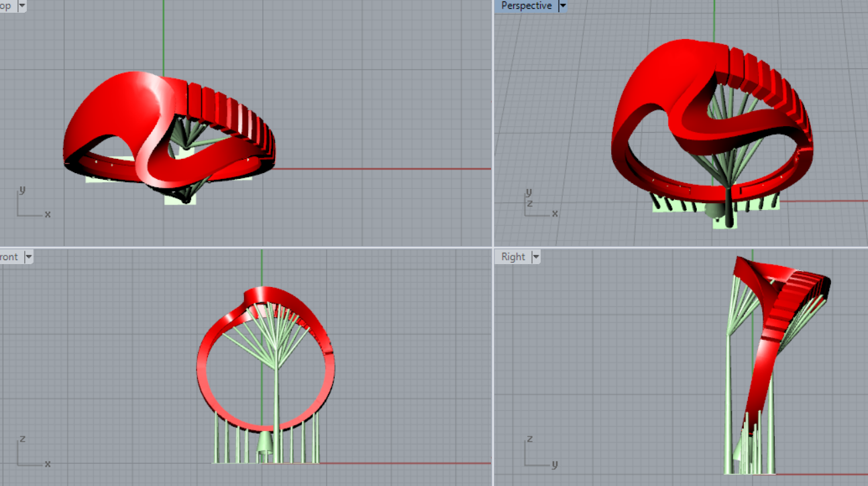Expand the Front viewport title dropdown
868x486 pixels.
point(28,257)
